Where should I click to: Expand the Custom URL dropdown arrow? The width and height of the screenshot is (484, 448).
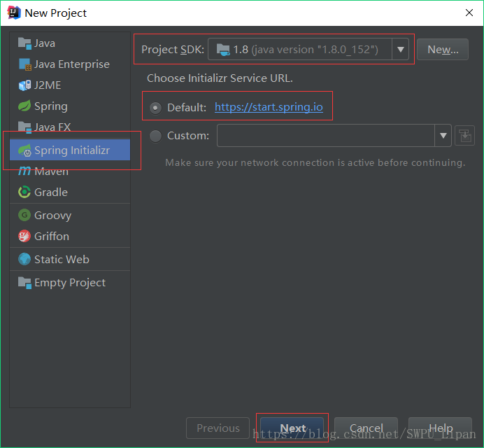[443, 136]
